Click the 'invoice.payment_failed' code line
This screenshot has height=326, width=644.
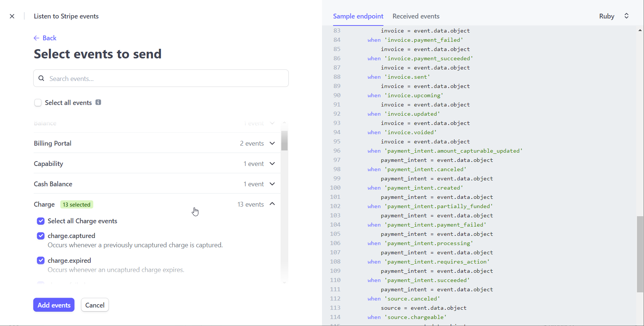pos(415,40)
